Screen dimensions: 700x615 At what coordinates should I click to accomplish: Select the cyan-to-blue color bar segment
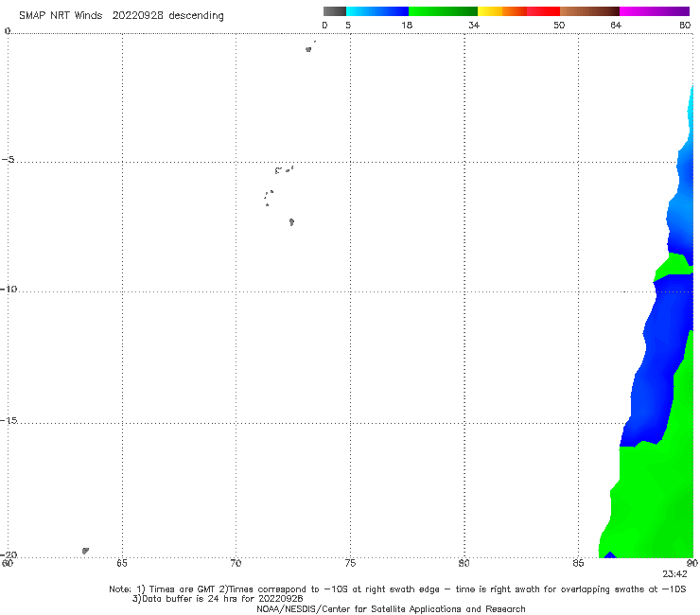coord(377,11)
